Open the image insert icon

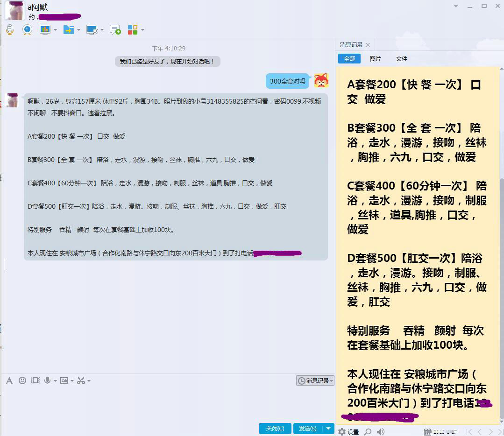64,380
